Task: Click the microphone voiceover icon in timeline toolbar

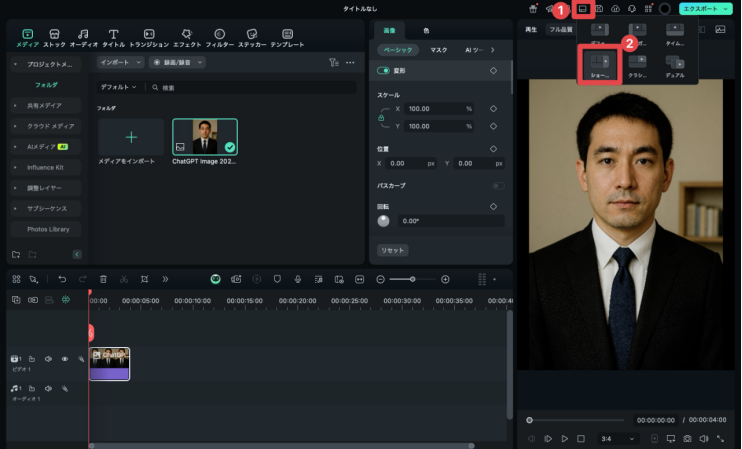Action: tap(297, 279)
